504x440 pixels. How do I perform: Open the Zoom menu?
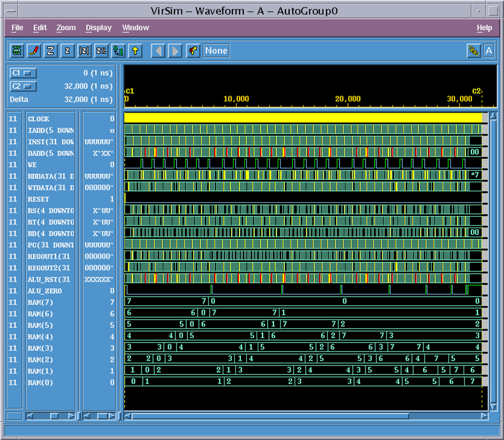[66, 28]
